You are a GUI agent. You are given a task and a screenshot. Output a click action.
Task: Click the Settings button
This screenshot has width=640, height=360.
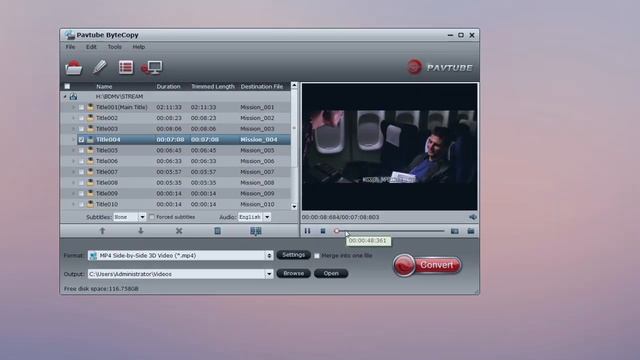pos(293,255)
